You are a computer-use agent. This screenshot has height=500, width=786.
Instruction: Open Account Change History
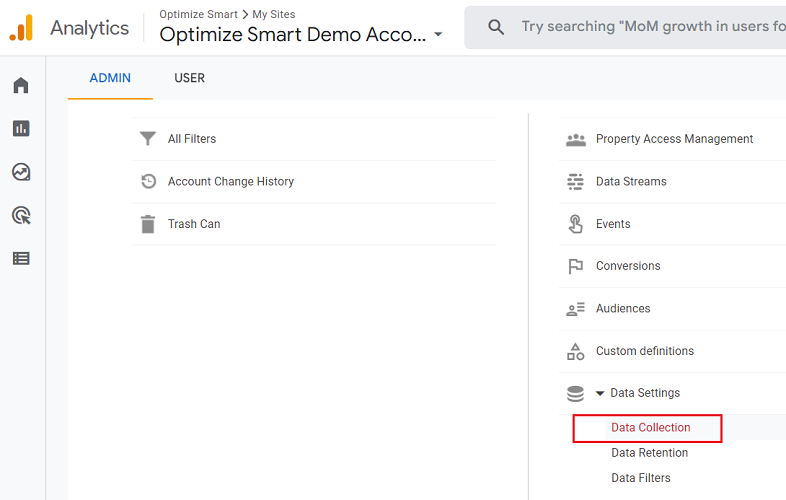[x=231, y=182]
